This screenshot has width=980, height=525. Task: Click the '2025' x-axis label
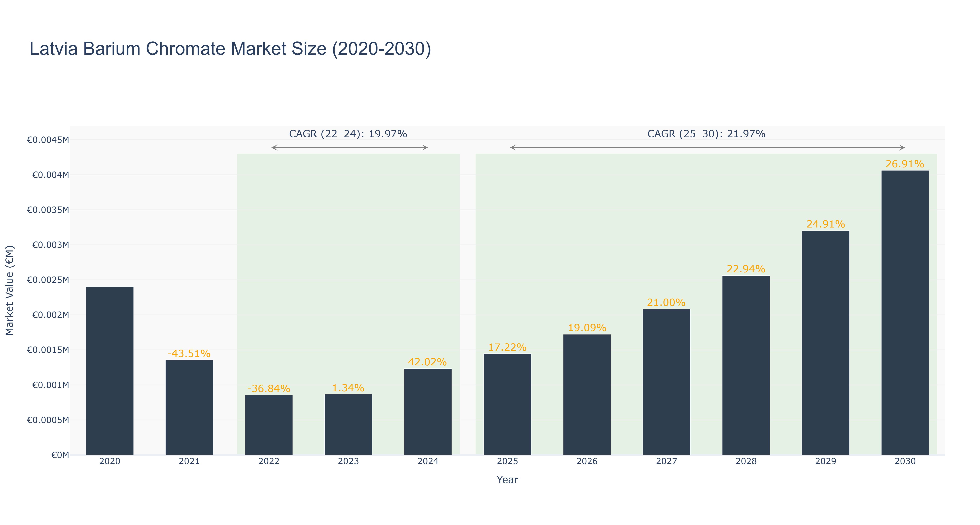coord(507,461)
